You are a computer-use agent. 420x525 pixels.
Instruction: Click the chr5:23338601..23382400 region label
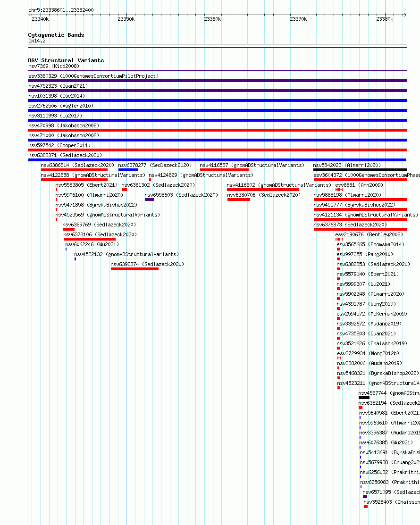(61, 10)
